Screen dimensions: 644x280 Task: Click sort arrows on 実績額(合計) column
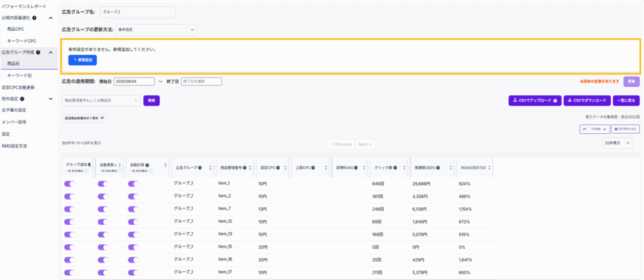pos(451,168)
